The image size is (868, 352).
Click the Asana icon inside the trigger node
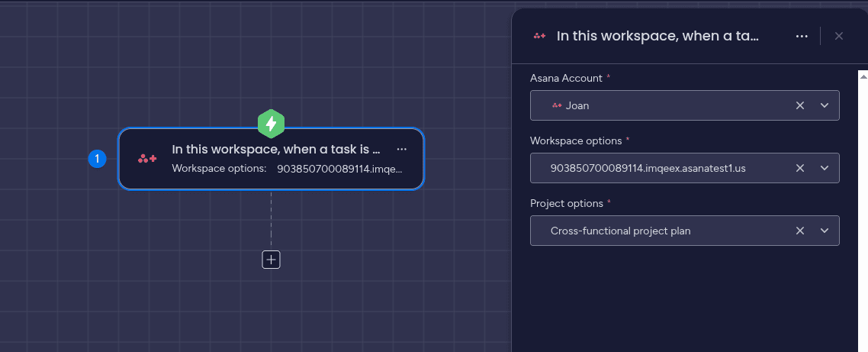pyautogui.click(x=147, y=159)
